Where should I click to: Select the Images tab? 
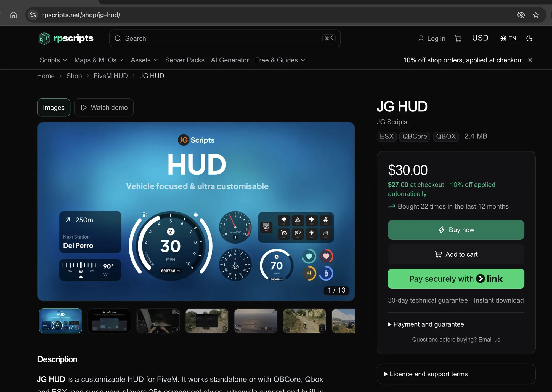54,108
